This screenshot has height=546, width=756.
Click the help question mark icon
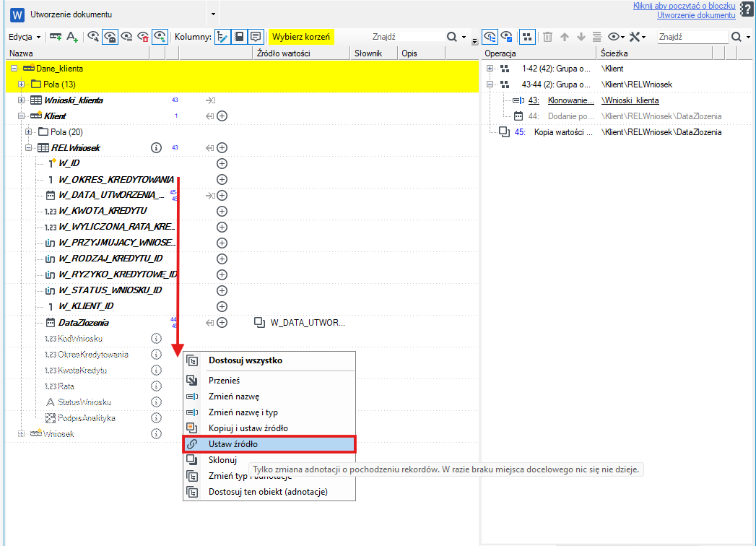pos(747,10)
